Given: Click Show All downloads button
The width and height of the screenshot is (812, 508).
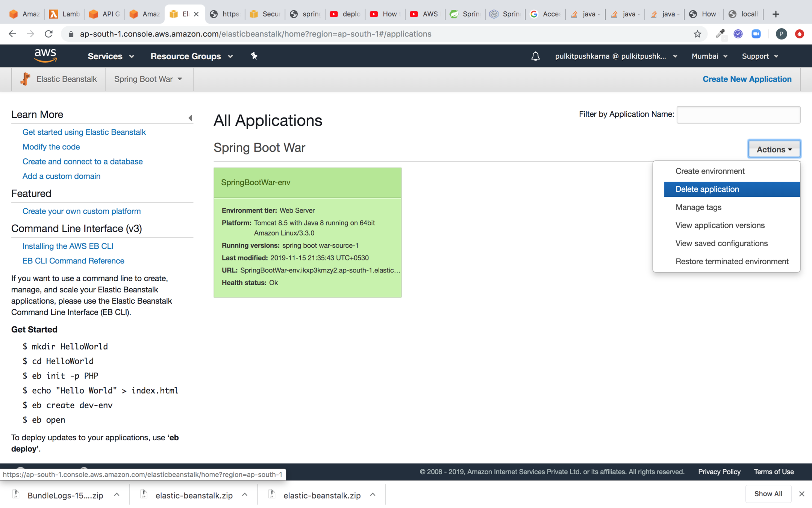Looking at the screenshot, I should [x=768, y=494].
